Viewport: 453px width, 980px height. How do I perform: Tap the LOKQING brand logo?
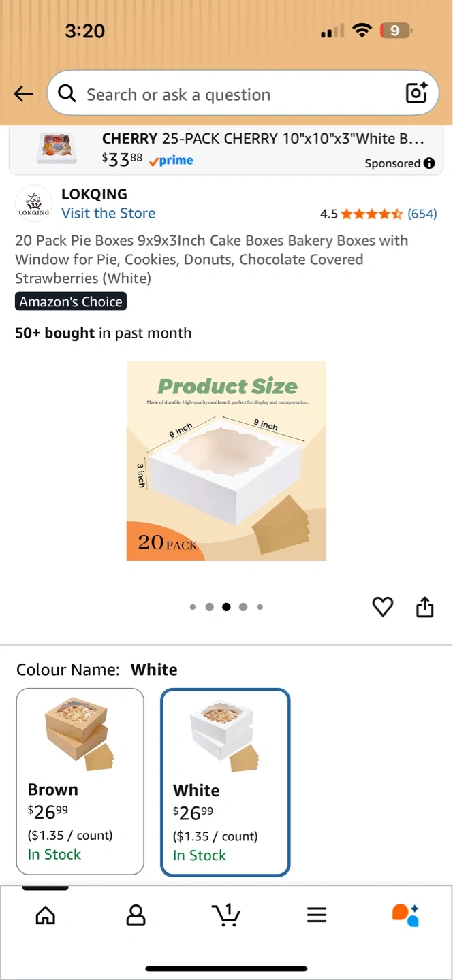[x=34, y=203]
